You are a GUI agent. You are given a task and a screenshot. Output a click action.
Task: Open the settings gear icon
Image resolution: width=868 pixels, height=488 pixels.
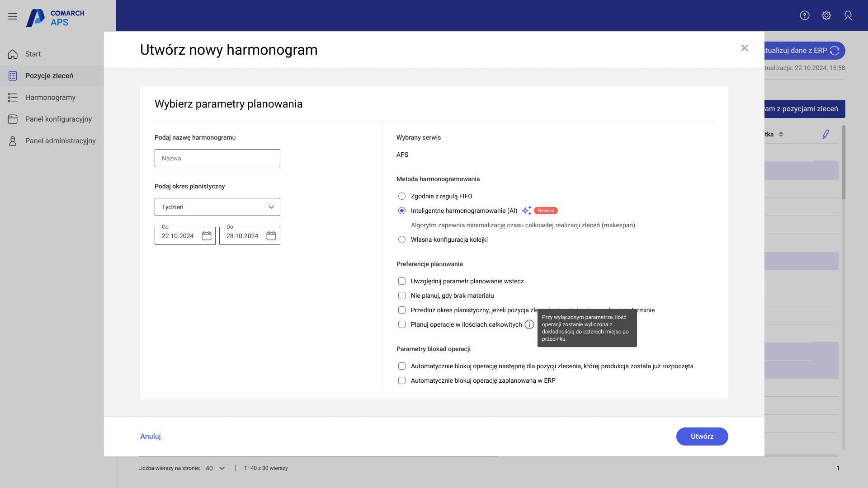pyautogui.click(x=826, y=15)
